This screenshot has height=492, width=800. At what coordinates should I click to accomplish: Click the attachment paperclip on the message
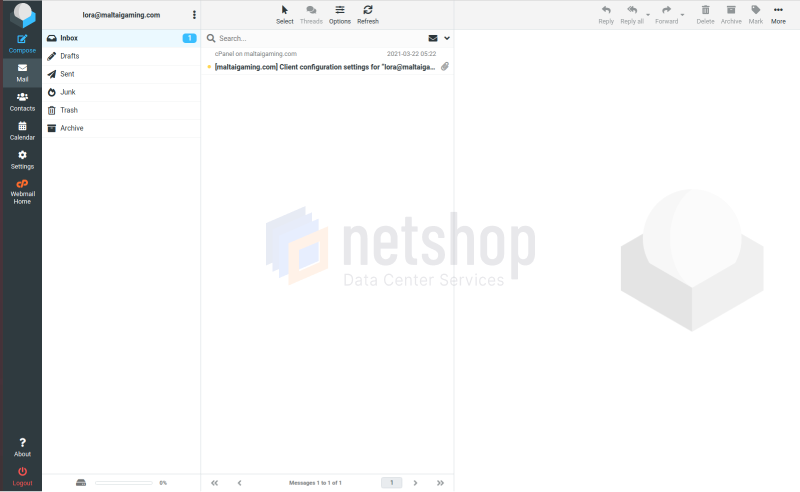445,66
